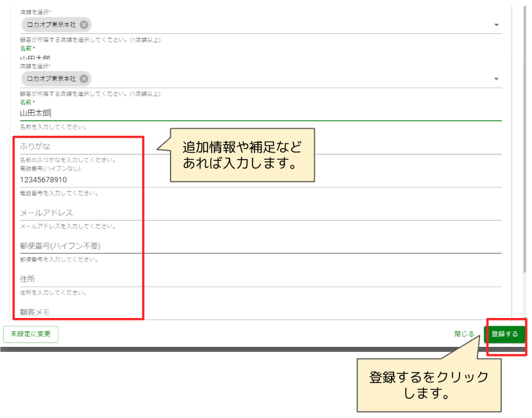Click the vertical scrollbar of the dialog

point(524,139)
